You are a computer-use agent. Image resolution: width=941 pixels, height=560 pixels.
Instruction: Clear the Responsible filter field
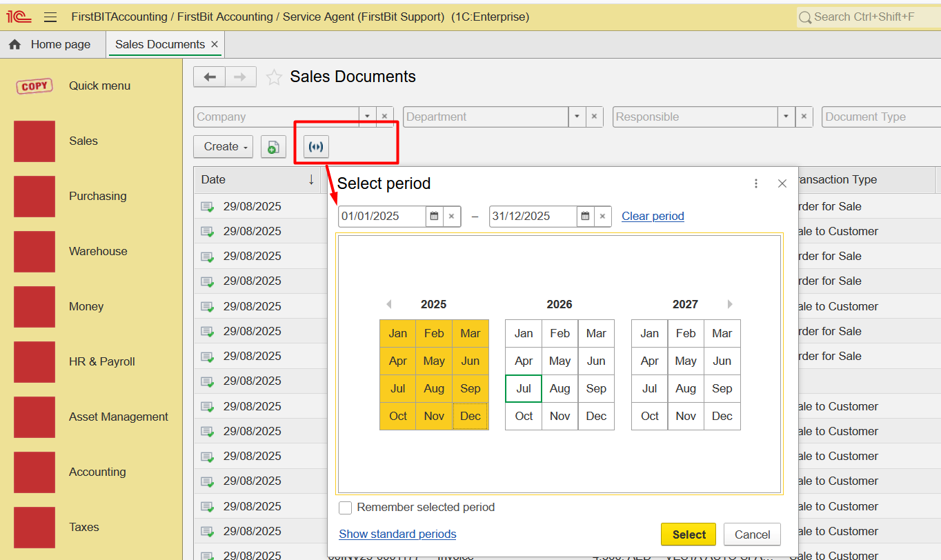(x=804, y=117)
